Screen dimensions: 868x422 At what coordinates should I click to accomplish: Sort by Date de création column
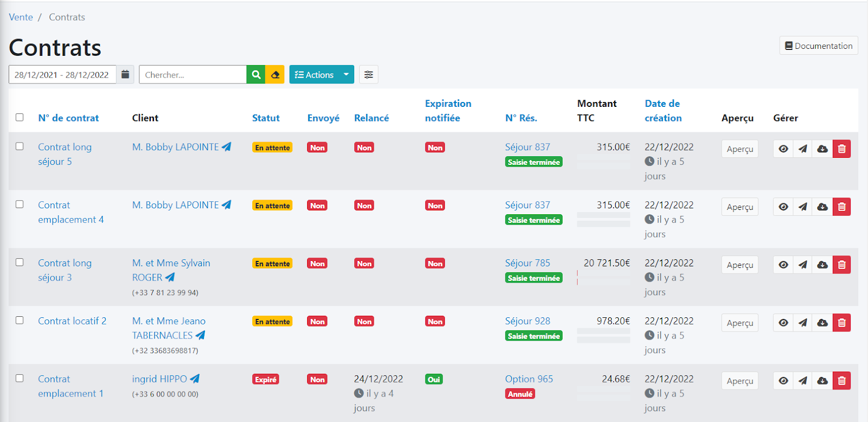pos(663,111)
